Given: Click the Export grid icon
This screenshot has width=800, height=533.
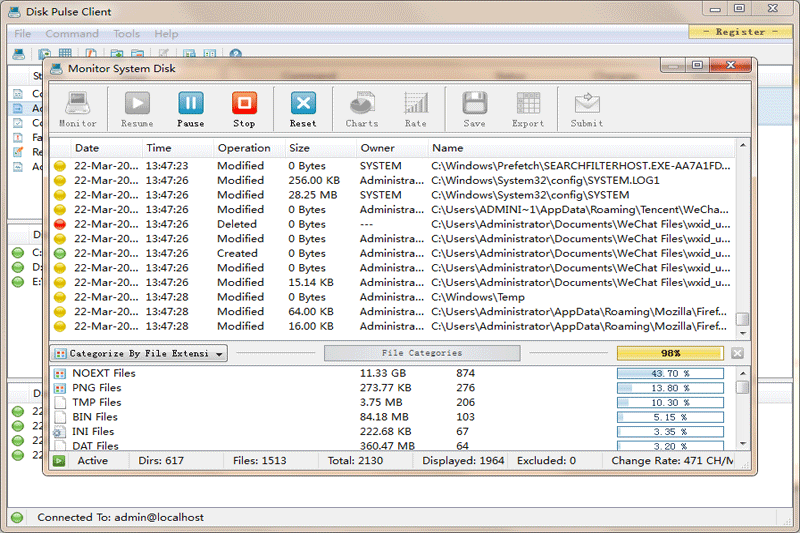Looking at the screenshot, I should click(x=528, y=109).
